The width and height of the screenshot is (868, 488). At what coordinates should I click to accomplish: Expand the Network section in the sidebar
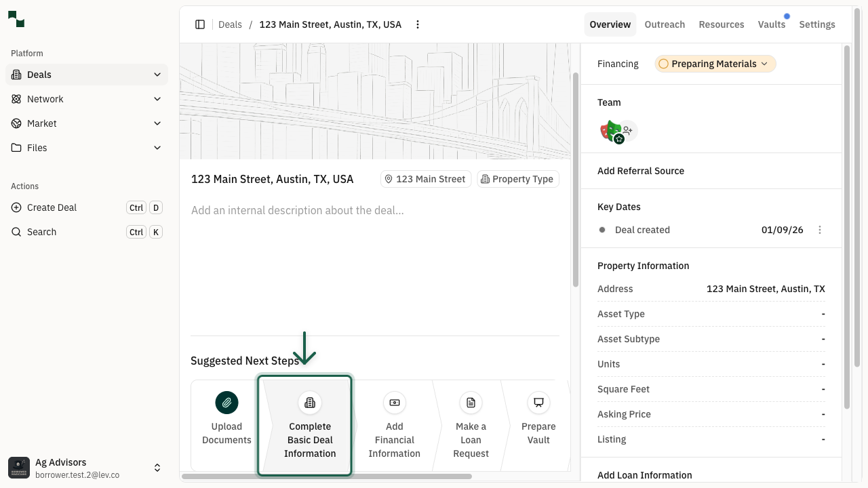(157, 99)
